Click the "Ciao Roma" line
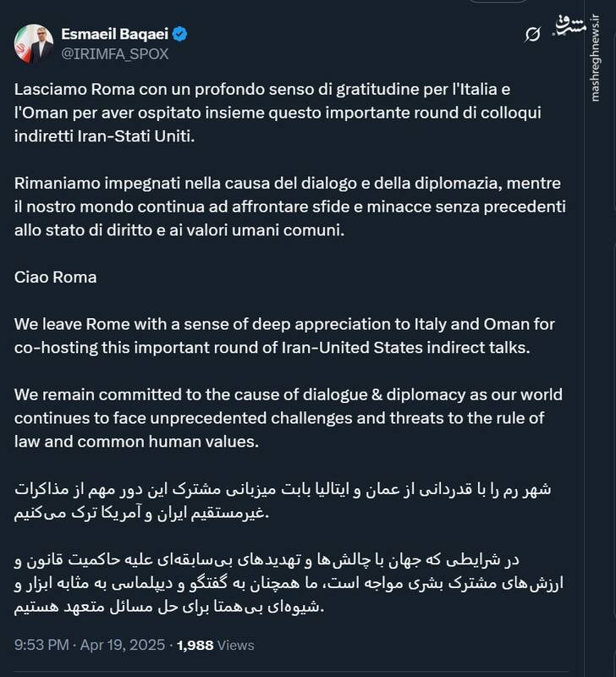 click(x=55, y=277)
